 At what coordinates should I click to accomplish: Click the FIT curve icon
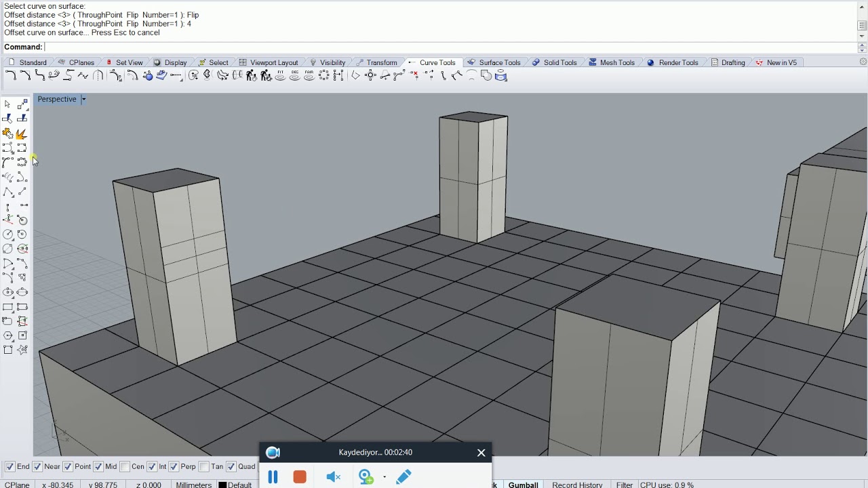280,76
